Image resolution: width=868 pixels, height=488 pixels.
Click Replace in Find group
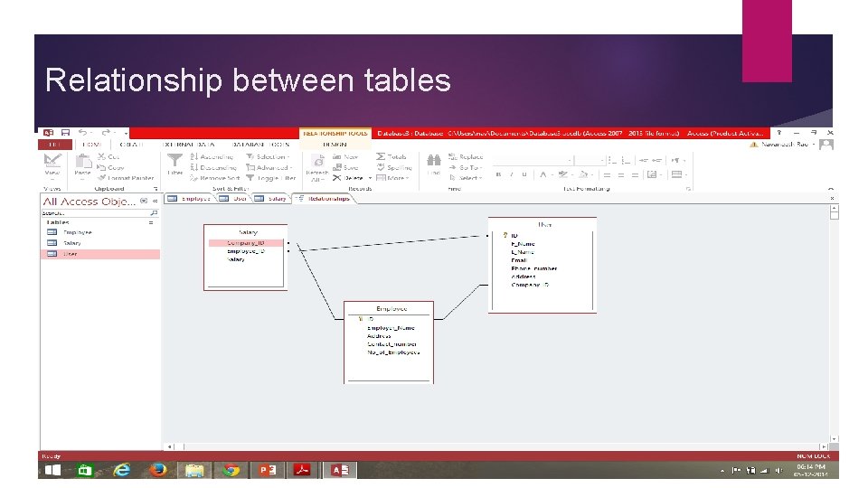pos(466,157)
